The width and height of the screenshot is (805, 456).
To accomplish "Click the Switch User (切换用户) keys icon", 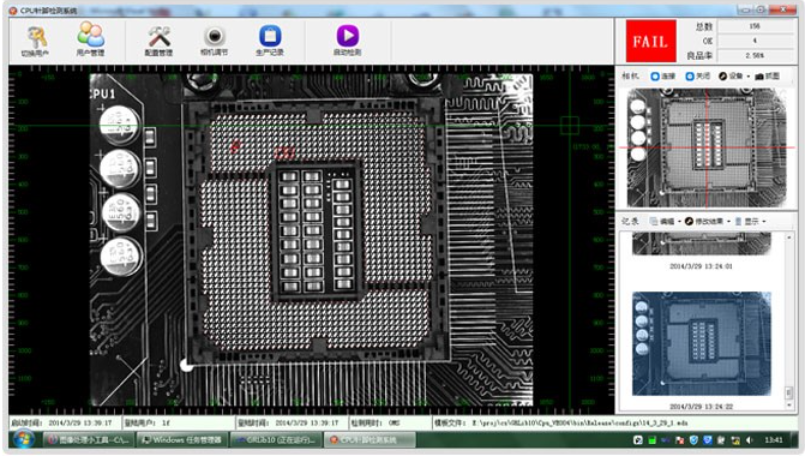I will [34, 38].
